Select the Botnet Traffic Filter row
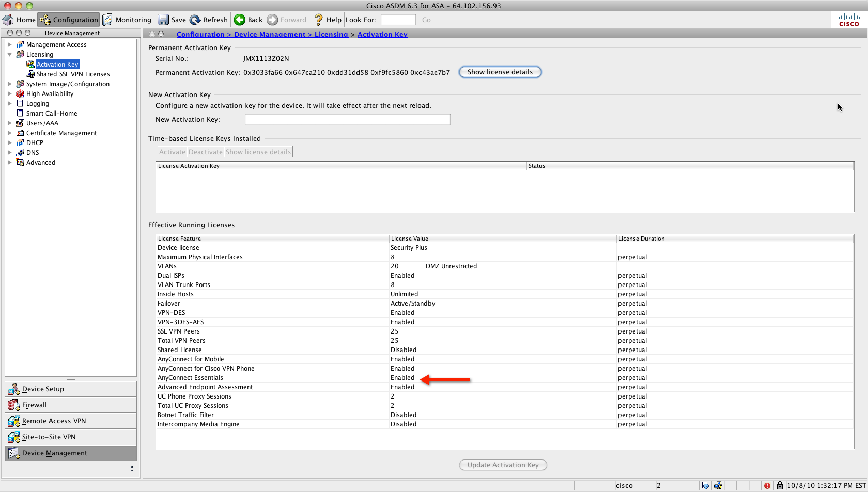This screenshot has height=492, width=868. (x=505, y=415)
